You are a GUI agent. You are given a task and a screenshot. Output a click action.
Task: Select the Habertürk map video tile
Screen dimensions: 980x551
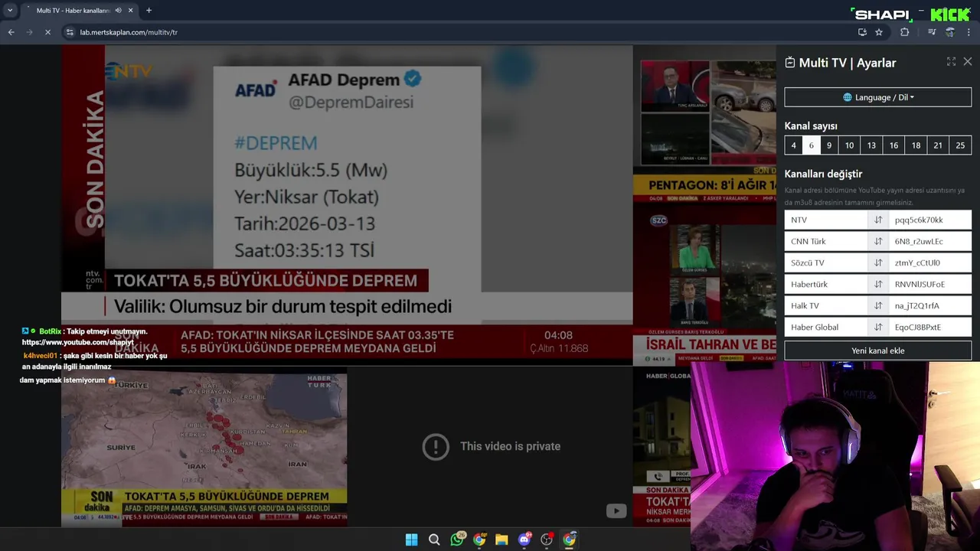coord(204,449)
